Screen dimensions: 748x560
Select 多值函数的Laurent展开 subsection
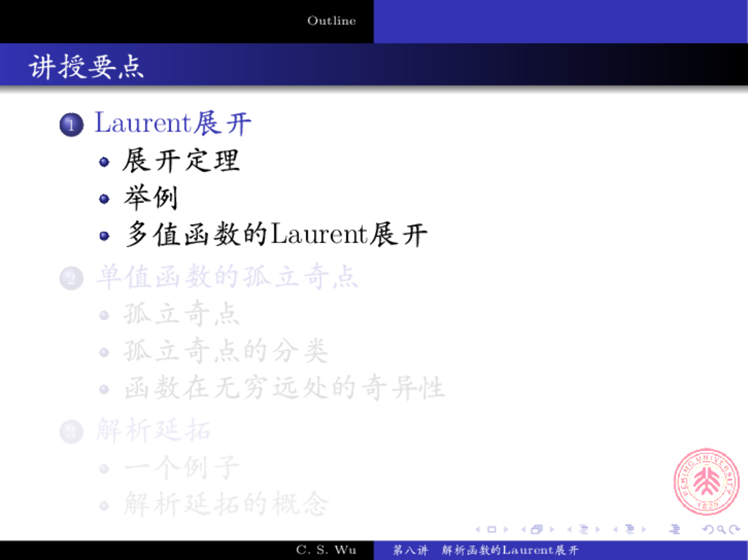pyautogui.click(x=275, y=235)
